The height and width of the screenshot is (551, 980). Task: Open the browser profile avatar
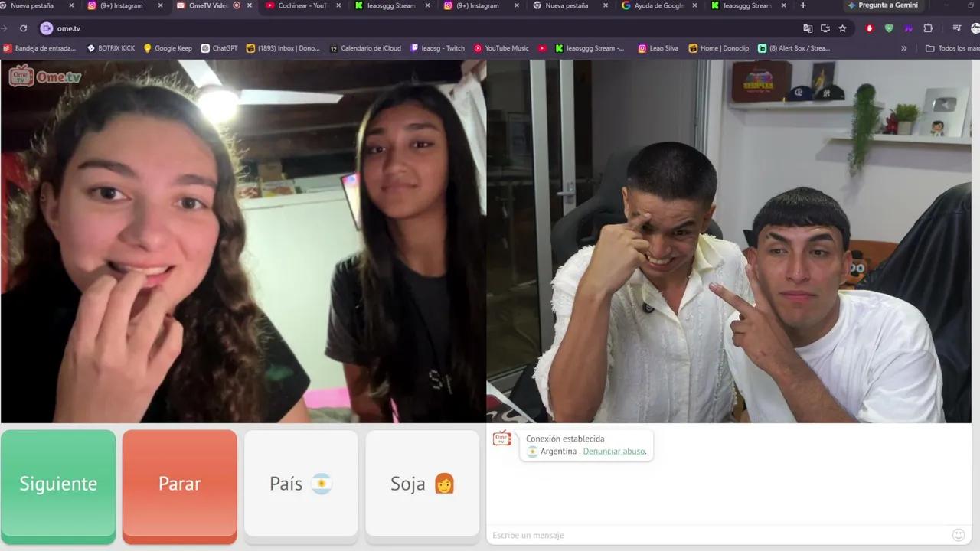[x=975, y=28]
